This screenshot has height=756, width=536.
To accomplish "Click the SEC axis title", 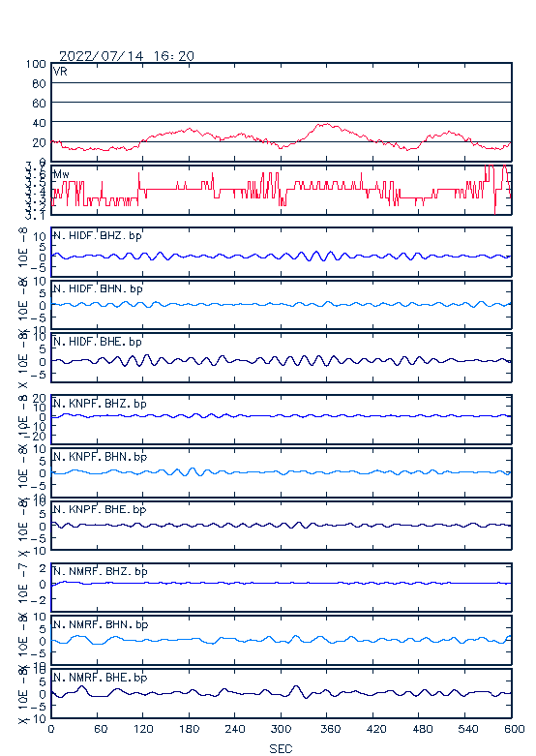I will pyautogui.click(x=281, y=748).
